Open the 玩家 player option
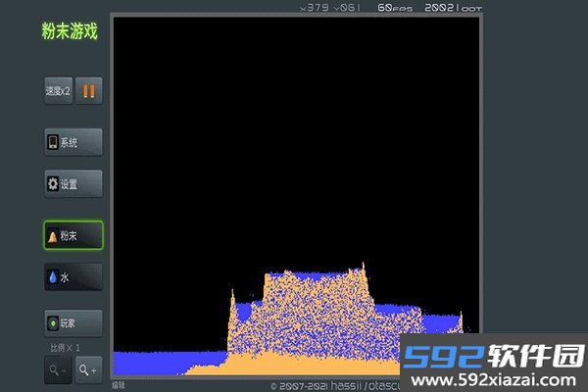The height and width of the screenshot is (392, 588). (73, 323)
